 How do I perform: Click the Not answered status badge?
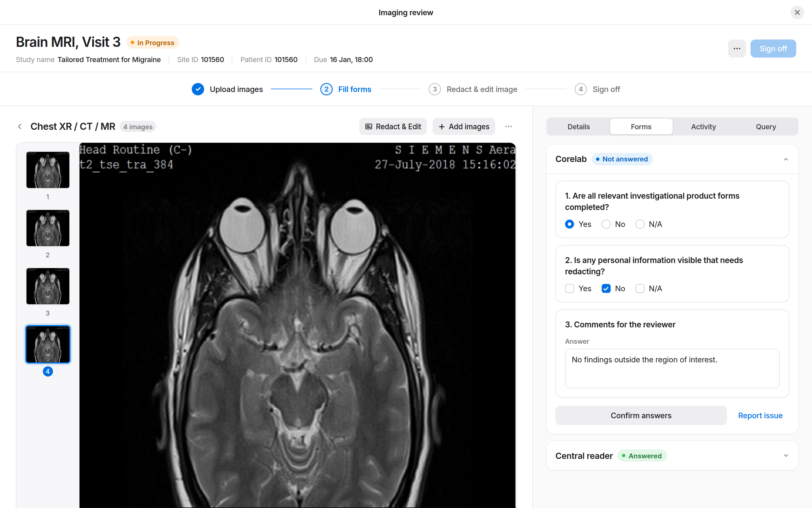tap(622, 159)
